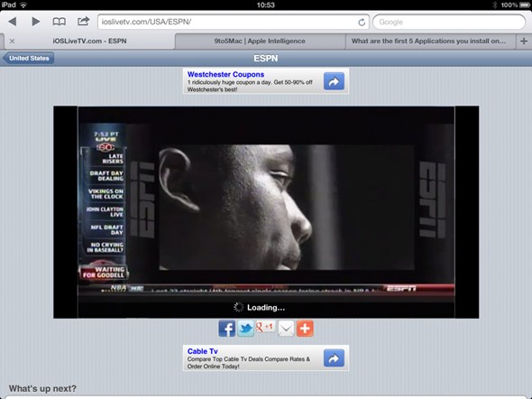Close the iOSLiveTV.com - ESPN tab

click(13, 42)
